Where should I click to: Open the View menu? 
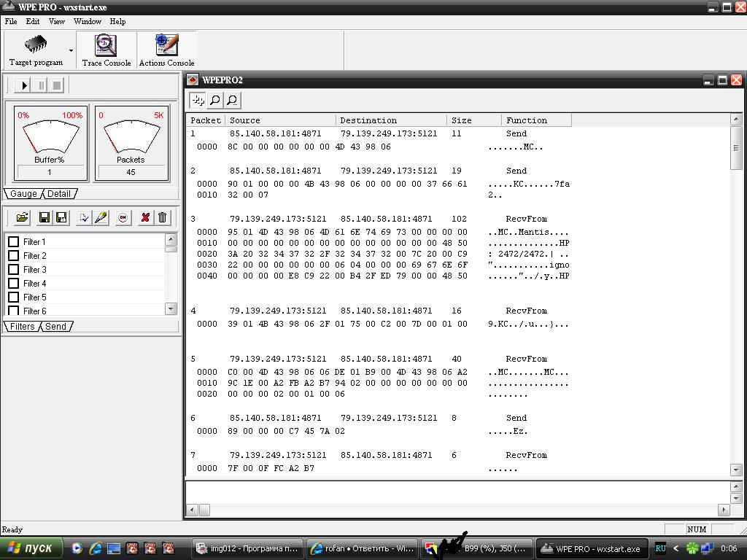[57, 21]
